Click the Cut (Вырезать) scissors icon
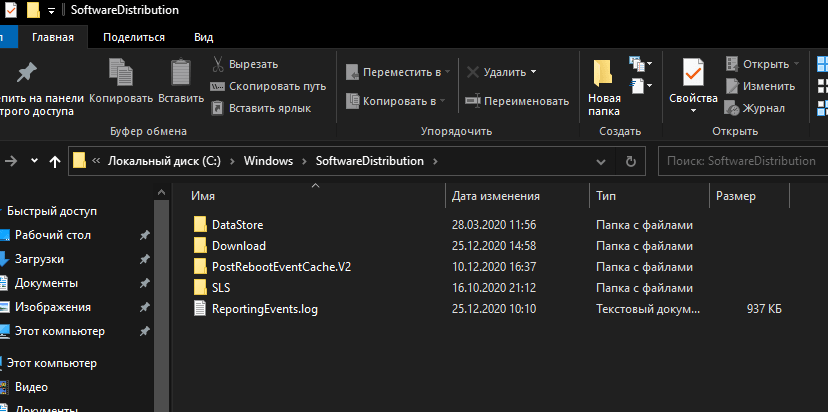This screenshot has width=828, height=412. [218, 64]
